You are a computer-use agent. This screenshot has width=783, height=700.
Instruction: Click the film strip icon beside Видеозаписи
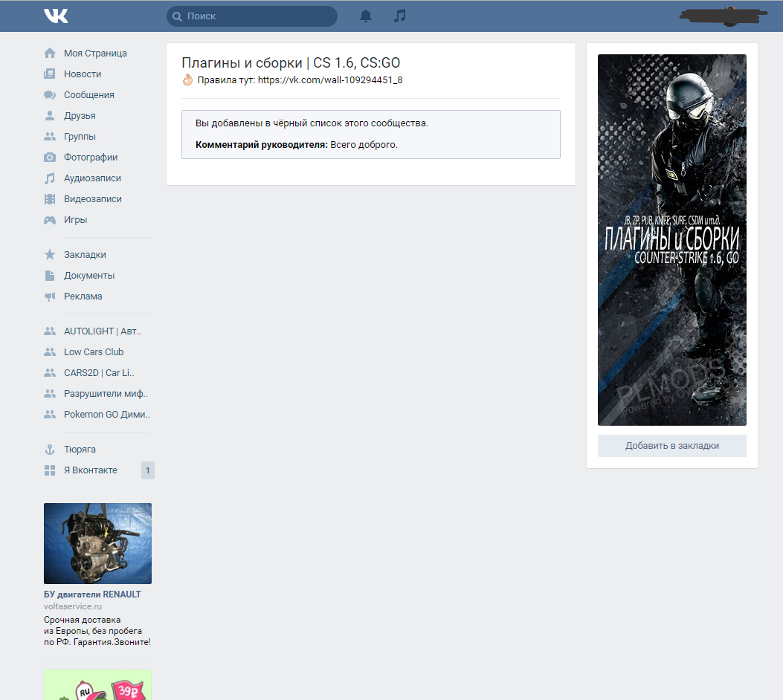coord(49,199)
